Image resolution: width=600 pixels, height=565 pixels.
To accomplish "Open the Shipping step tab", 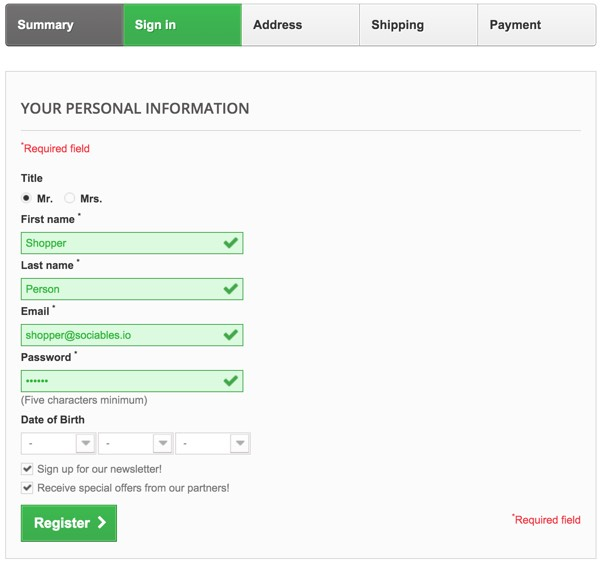I will pyautogui.click(x=418, y=25).
